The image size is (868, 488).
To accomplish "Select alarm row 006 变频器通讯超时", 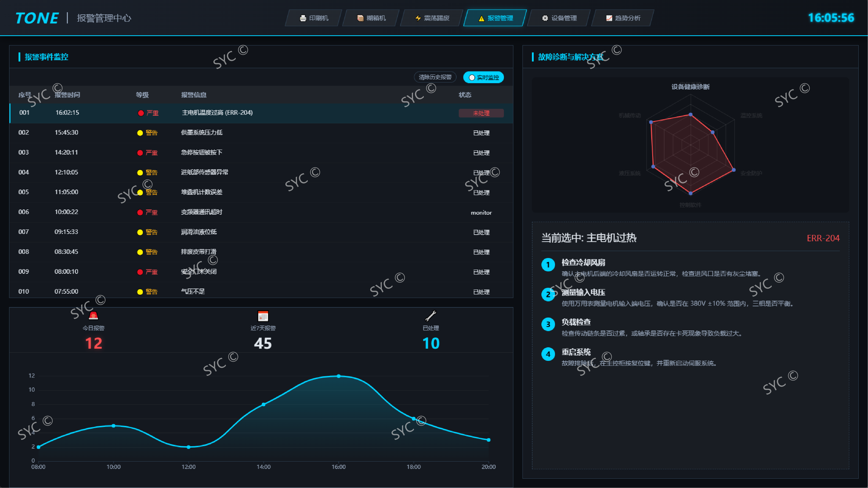I will 201,212.
